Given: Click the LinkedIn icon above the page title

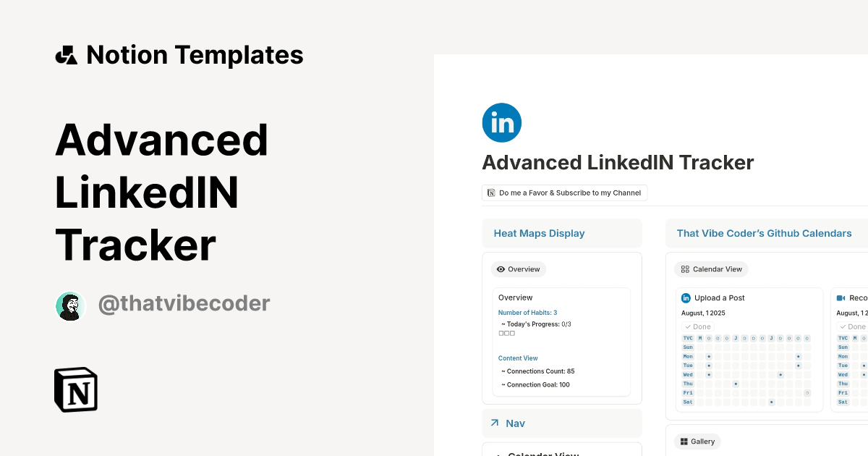Looking at the screenshot, I should point(501,122).
